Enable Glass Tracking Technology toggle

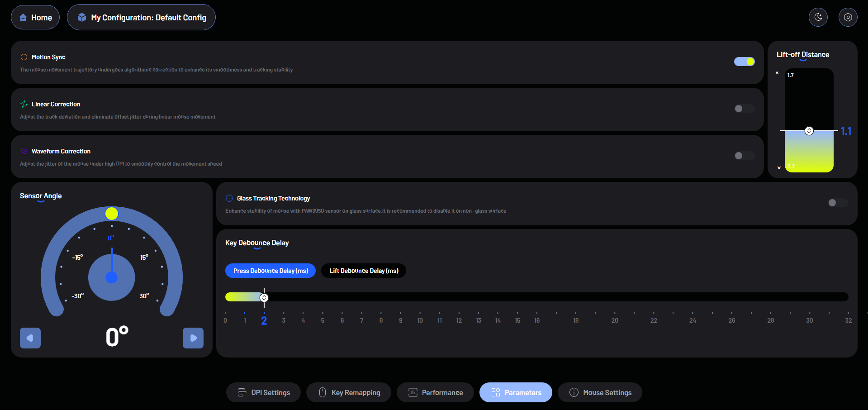(838, 203)
